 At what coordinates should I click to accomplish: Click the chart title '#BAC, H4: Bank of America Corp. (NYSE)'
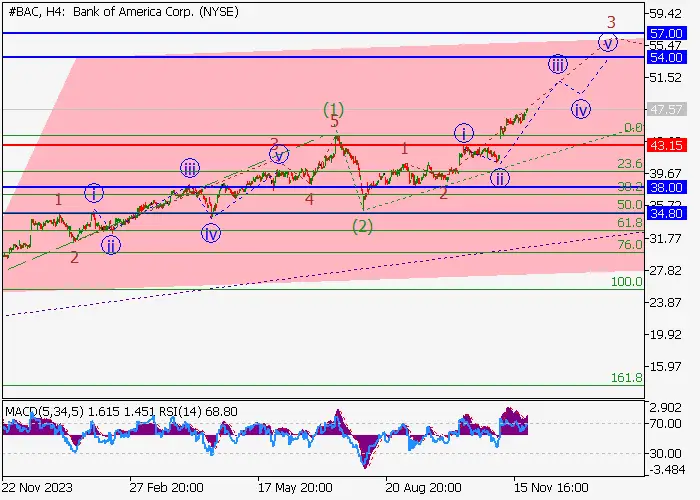123,12
